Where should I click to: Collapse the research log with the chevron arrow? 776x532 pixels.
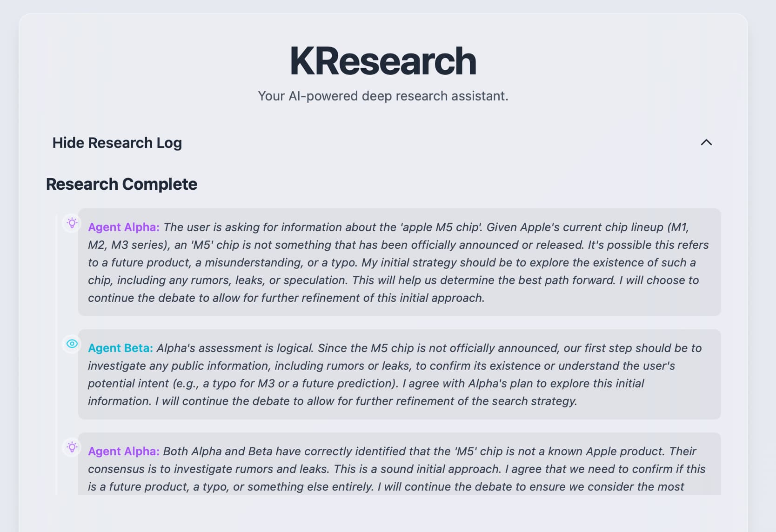point(706,142)
